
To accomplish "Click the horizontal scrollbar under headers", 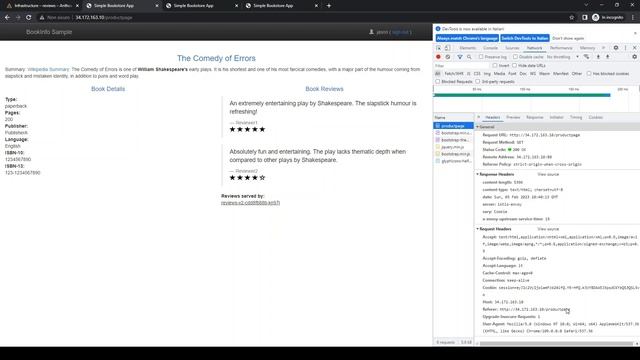I will coord(556,344).
